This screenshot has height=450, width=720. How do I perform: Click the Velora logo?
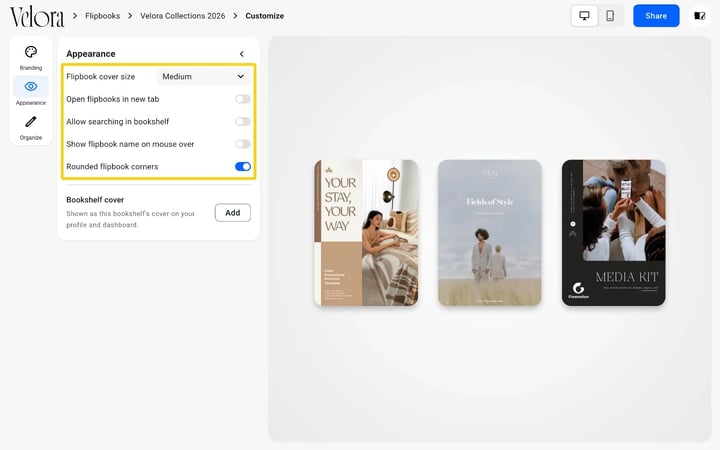click(37, 17)
